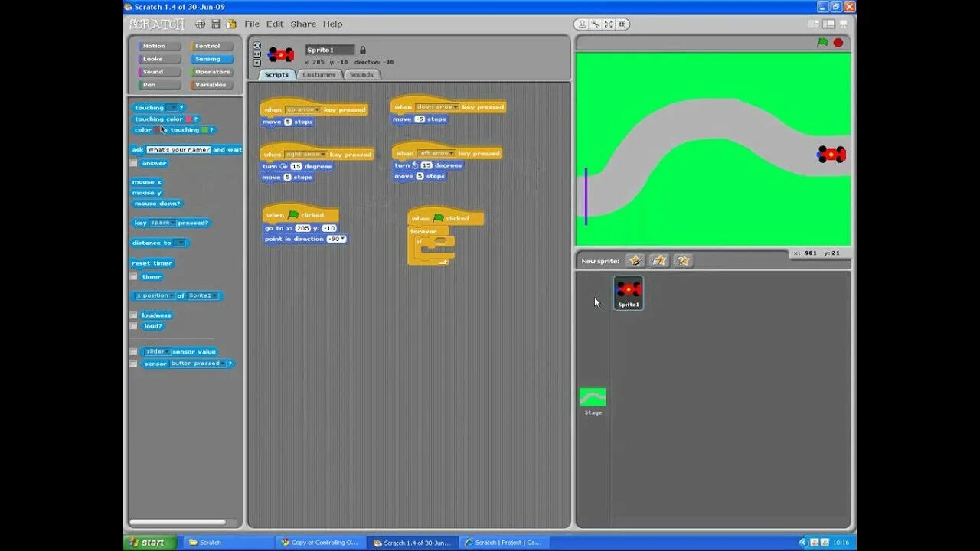Toggle the slider sensor value checkbox
This screenshot has width=980, height=551.
pyautogui.click(x=133, y=352)
